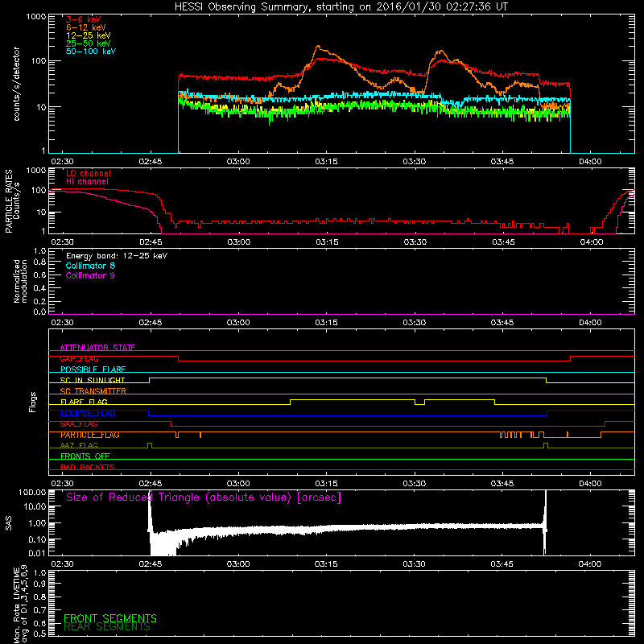
Task: Click the SAA_FLAG label
Action: [x=79, y=424]
